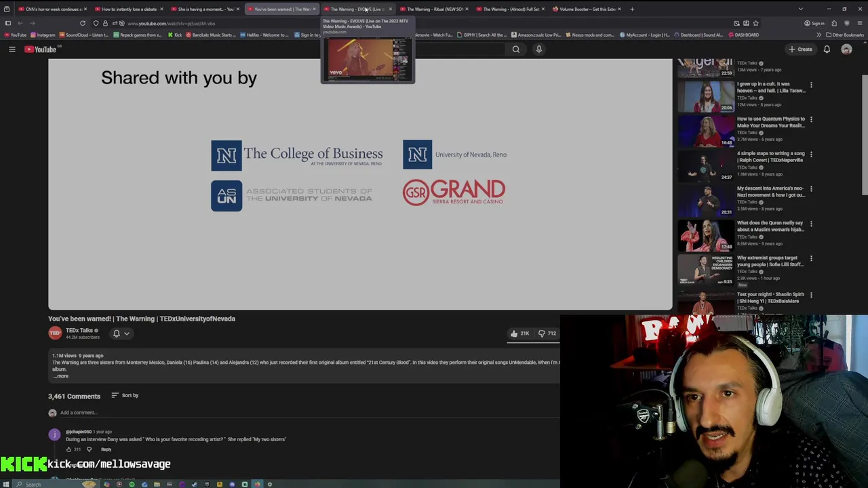Open the 'I grew up in a cult' thumbnail
This screenshot has width=868, height=488.
click(x=706, y=96)
